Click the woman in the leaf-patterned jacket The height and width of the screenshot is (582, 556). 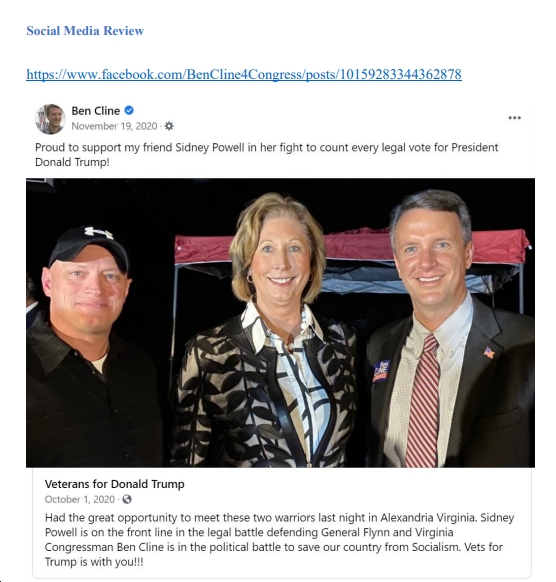[266, 330]
